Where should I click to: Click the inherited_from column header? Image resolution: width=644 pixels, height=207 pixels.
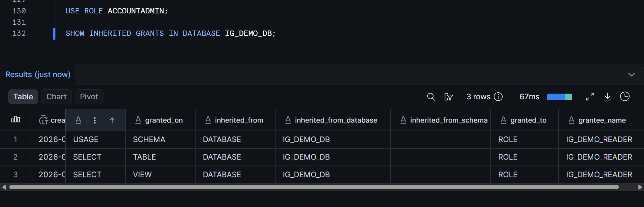pyautogui.click(x=235, y=120)
